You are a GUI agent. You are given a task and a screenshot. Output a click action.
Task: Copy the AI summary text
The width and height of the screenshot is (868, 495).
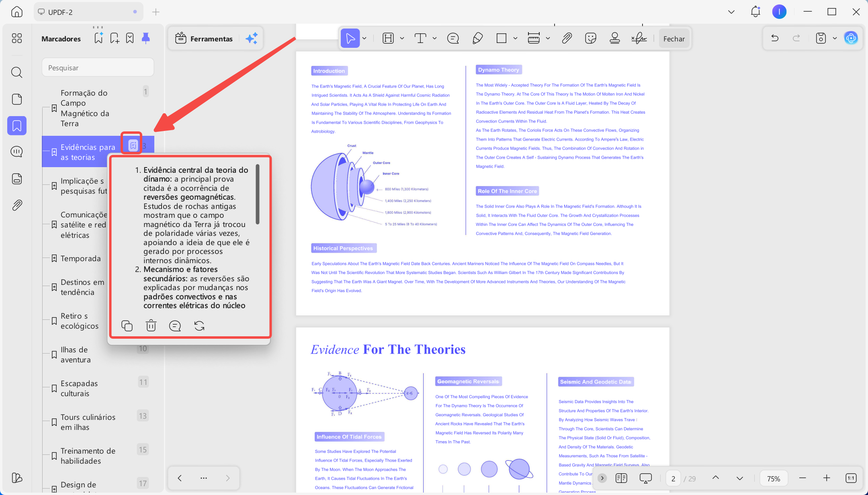127,325
